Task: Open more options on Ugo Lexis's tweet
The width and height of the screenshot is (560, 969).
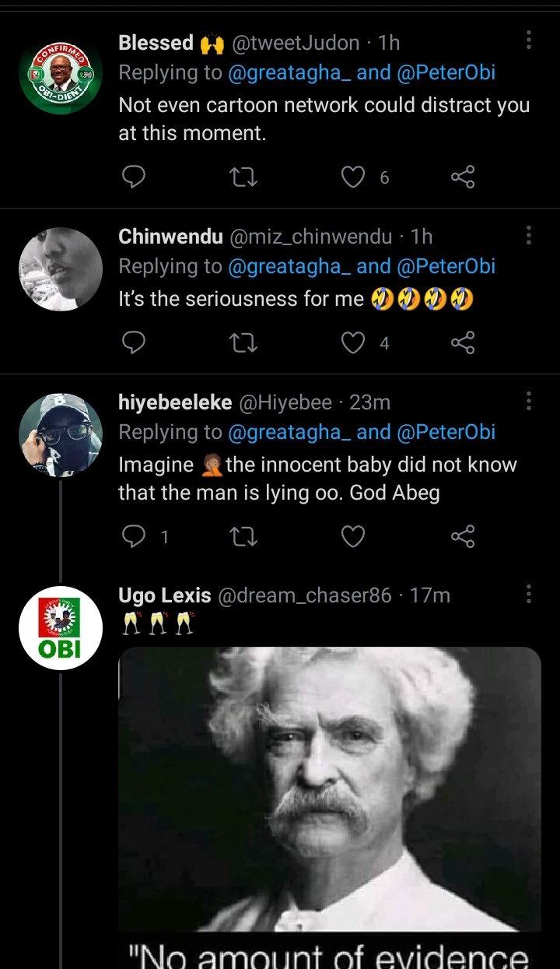Action: point(529,595)
